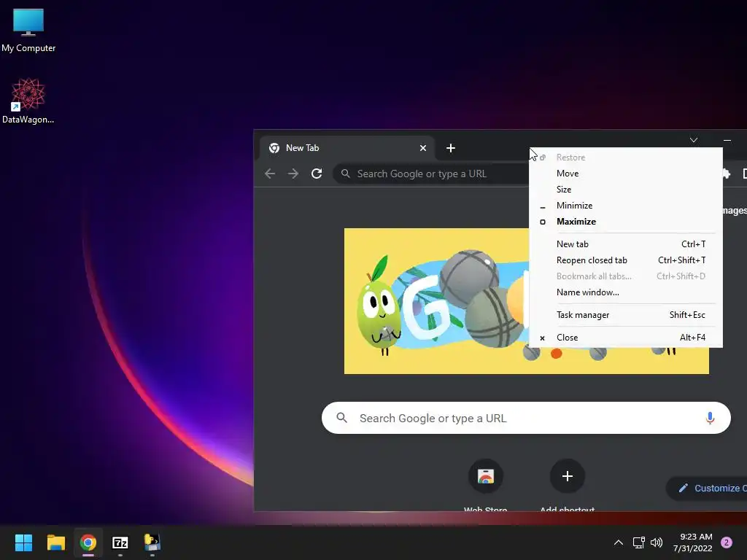Viewport: 747px width, 560px height.
Task: Open the DataWagon desktop shortcut
Action: [x=28, y=101]
